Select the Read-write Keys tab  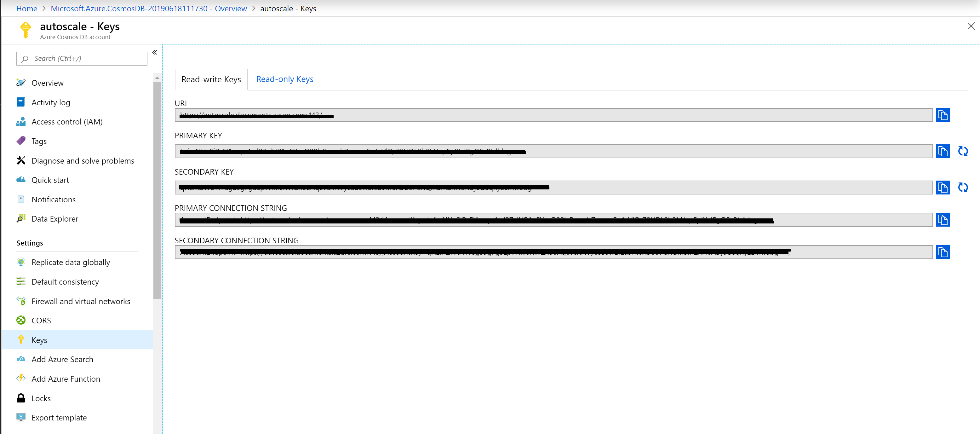(211, 79)
